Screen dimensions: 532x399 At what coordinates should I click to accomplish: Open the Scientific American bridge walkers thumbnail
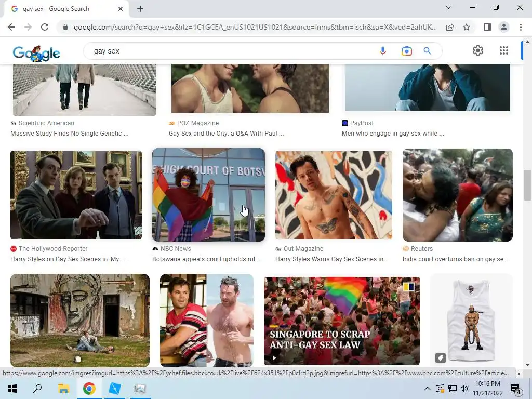pyautogui.click(x=84, y=89)
